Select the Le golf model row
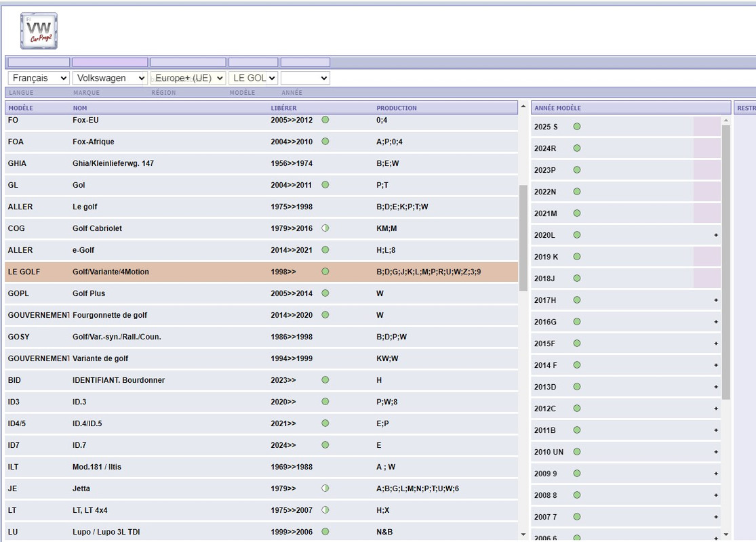Image resolution: width=756 pixels, height=542 pixels. tap(261, 207)
